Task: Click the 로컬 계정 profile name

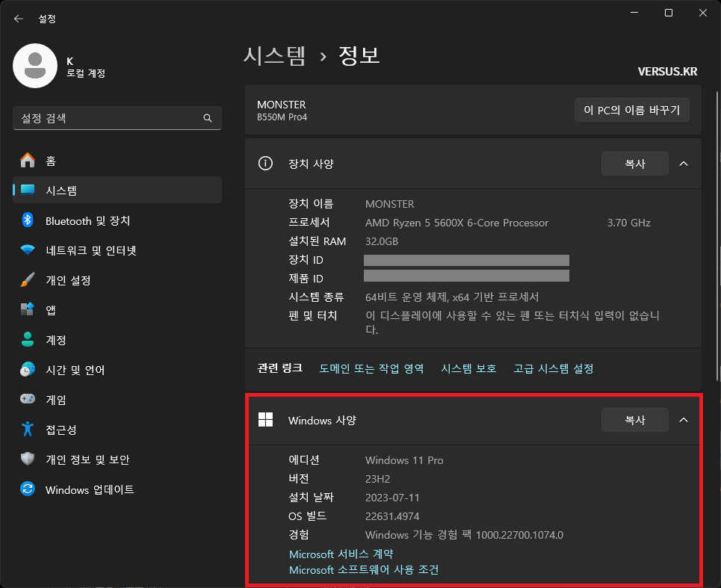Action: coord(86,73)
